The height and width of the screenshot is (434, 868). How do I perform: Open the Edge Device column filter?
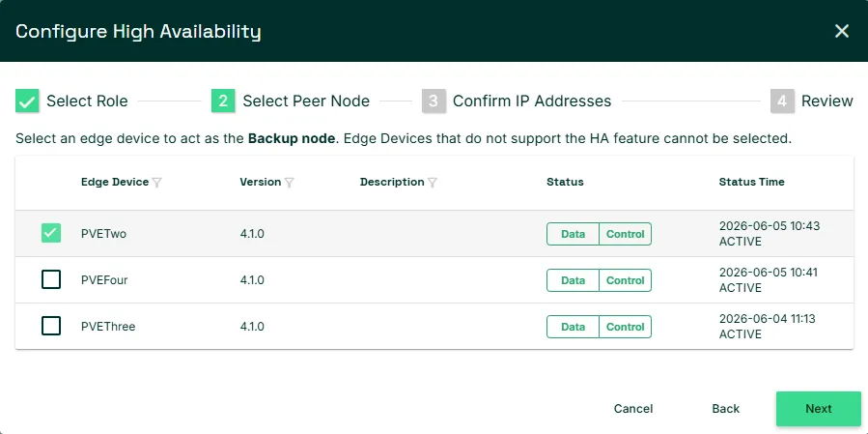156,183
